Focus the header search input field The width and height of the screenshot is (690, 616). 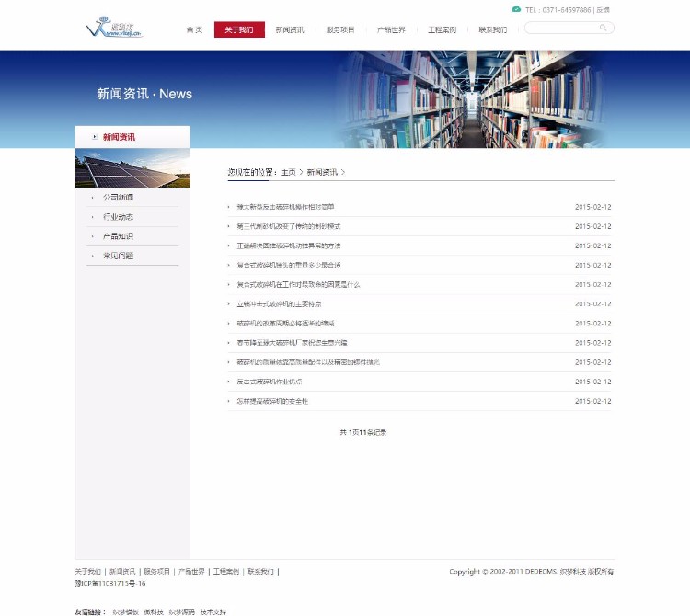click(x=569, y=28)
